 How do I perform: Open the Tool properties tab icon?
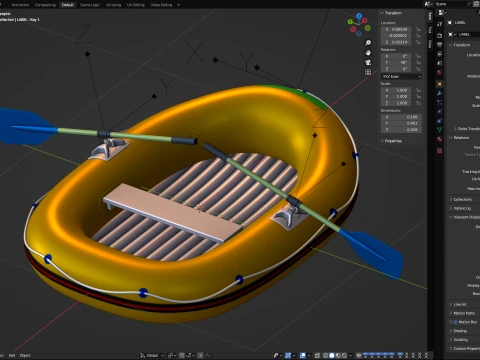coord(439,24)
